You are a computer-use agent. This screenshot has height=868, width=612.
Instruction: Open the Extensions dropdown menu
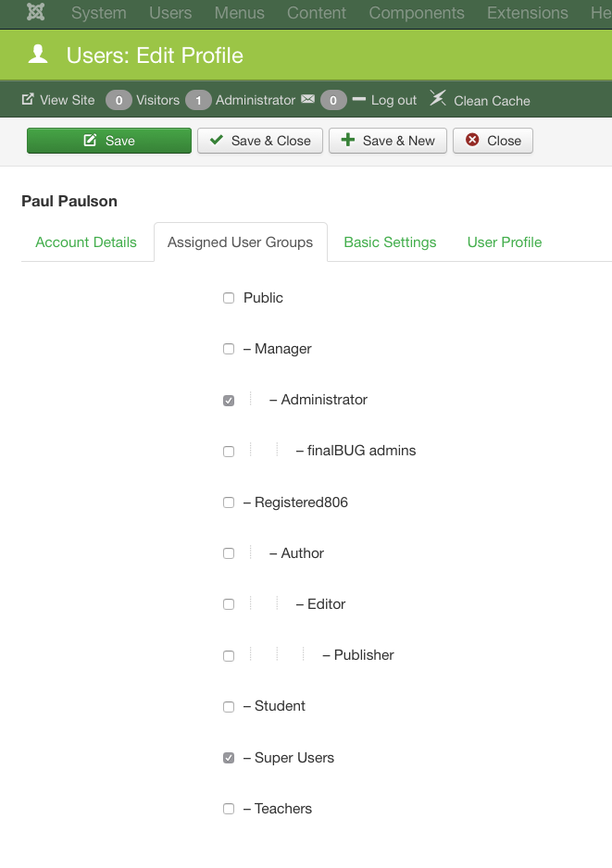click(x=528, y=13)
